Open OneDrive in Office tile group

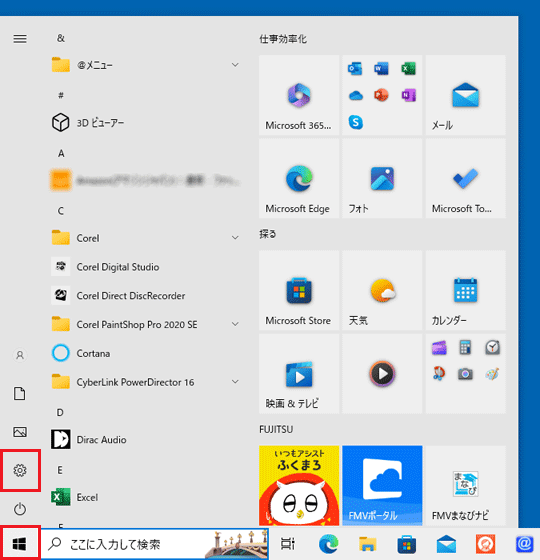[x=356, y=96]
